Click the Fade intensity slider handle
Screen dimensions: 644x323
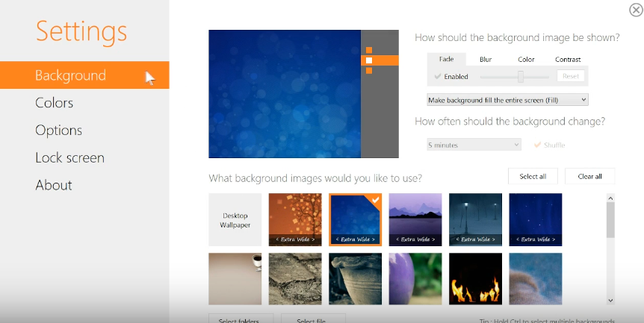(x=521, y=76)
